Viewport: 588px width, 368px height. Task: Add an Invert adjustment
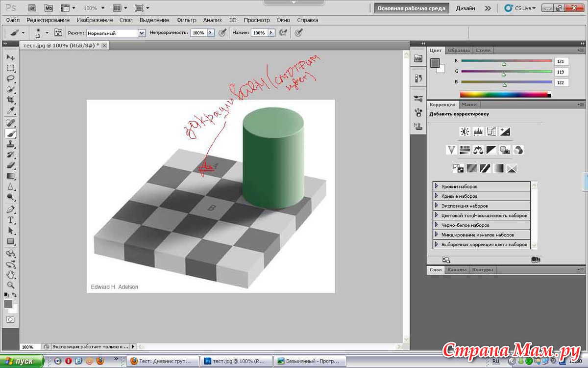pos(458,169)
